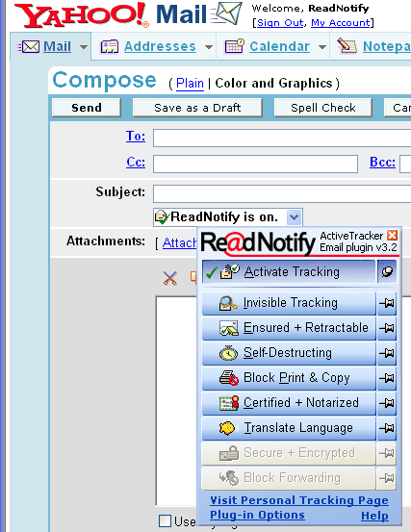Image resolution: width=411 pixels, height=532 pixels.
Task: Click the Sign Out link
Action: [x=280, y=23]
